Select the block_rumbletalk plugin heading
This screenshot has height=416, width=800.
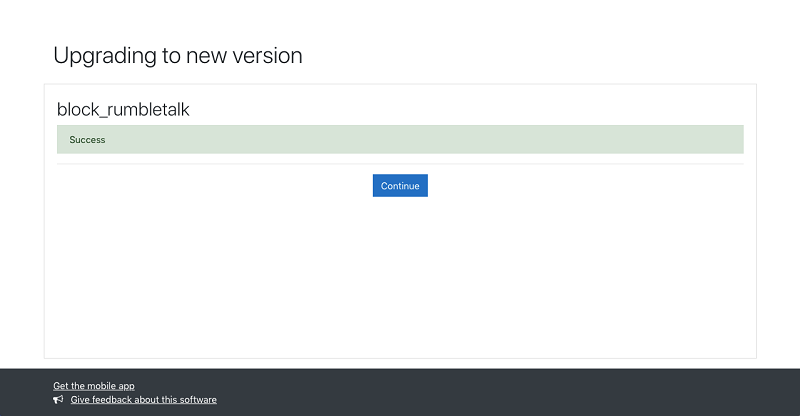click(x=123, y=109)
